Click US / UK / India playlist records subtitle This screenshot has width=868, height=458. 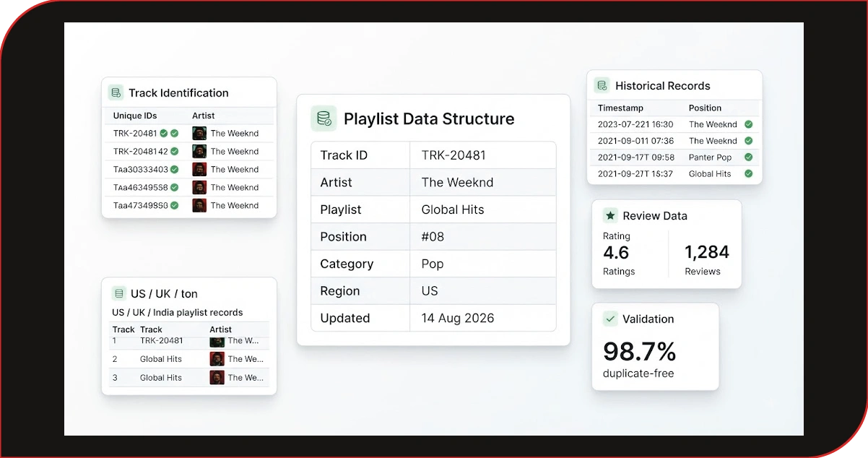[x=178, y=313]
